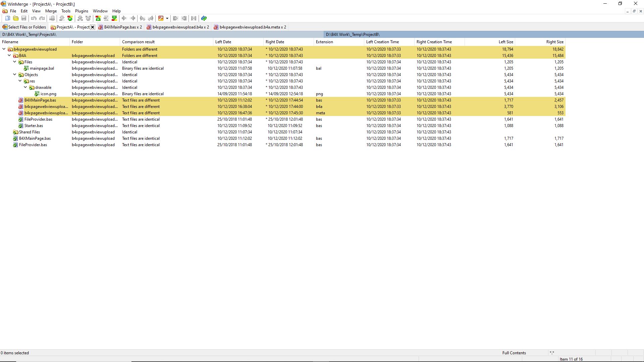Click the Refresh icon in toolbar

click(204, 18)
